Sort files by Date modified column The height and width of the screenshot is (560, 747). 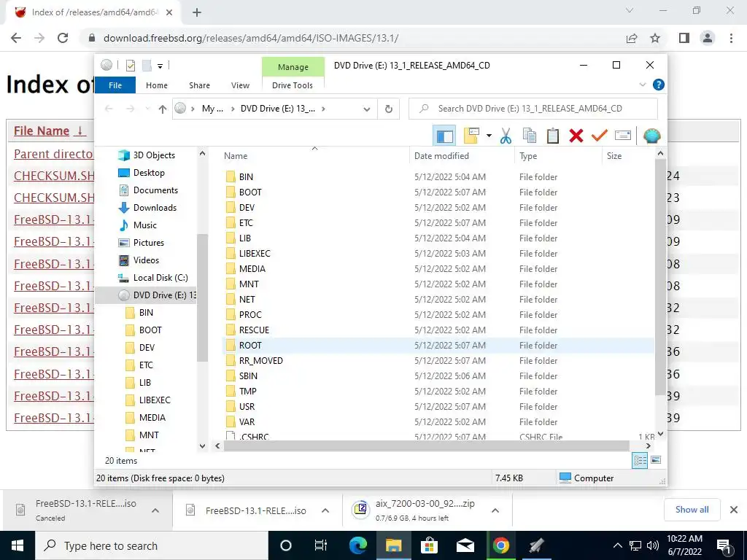coord(462,156)
